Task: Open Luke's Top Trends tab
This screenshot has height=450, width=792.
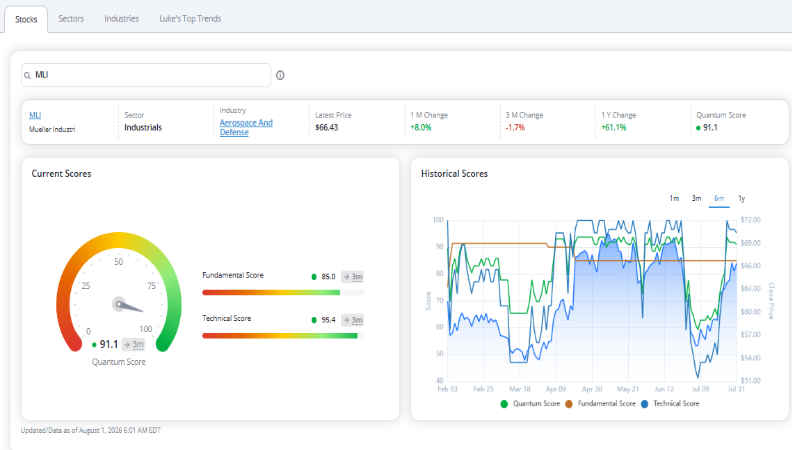Action: click(190, 19)
